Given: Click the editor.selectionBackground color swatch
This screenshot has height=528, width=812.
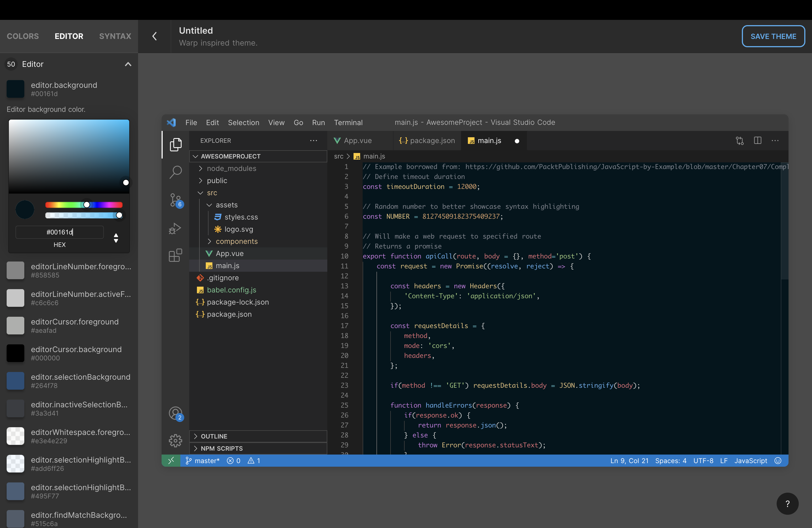Looking at the screenshot, I should click(x=15, y=381).
